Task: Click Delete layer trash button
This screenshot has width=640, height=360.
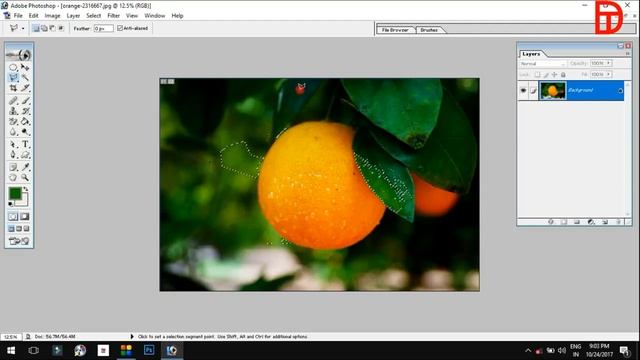Action: (x=619, y=222)
